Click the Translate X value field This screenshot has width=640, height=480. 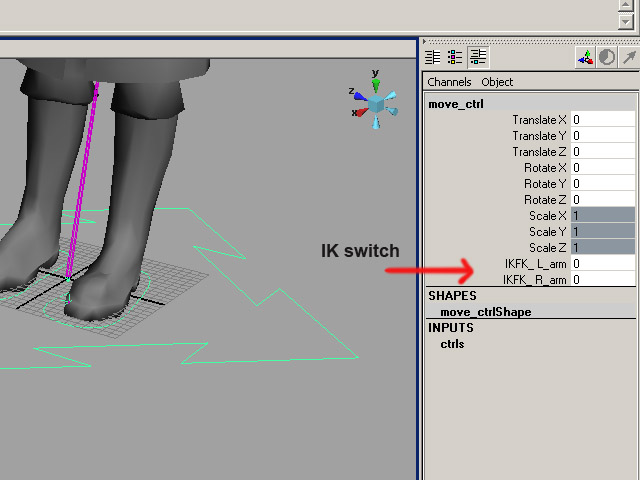603,120
